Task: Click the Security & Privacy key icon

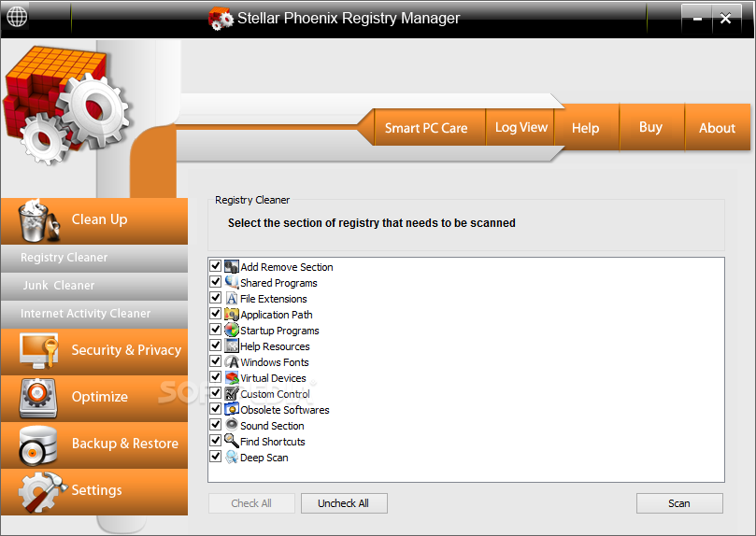Action: 38,351
